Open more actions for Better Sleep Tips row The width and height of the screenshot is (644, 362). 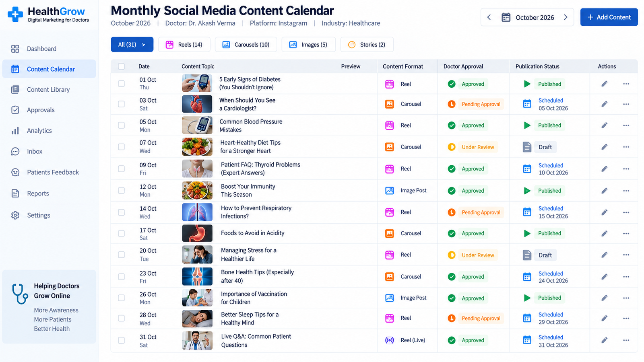[x=626, y=318]
